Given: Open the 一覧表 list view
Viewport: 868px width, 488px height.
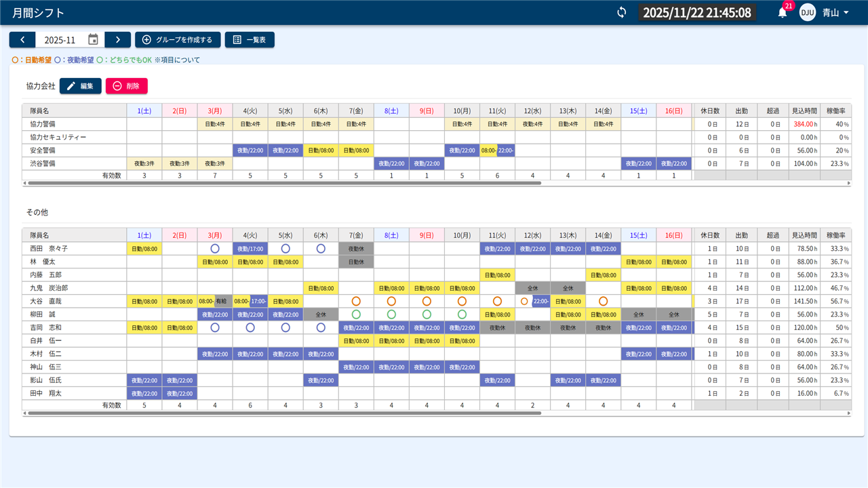Looking at the screenshot, I should 250,40.
